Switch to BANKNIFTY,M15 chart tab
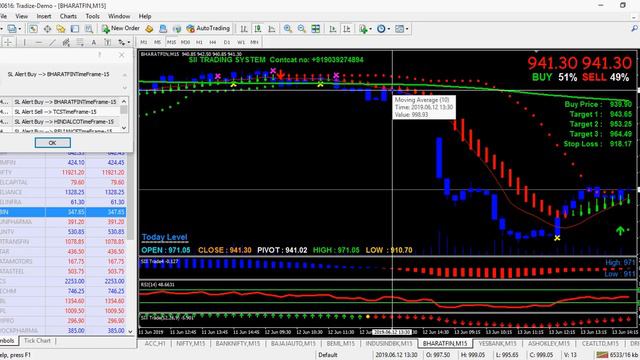Screen dimensions: 640x360 238,344
